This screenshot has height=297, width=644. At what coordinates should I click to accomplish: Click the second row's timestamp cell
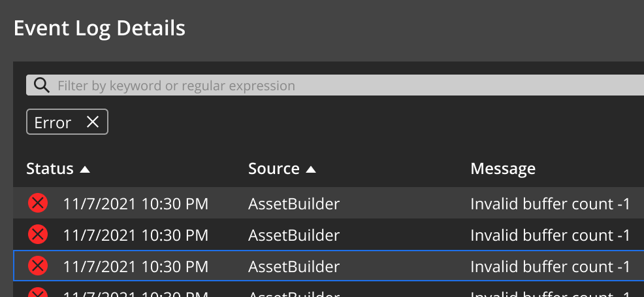(x=136, y=235)
